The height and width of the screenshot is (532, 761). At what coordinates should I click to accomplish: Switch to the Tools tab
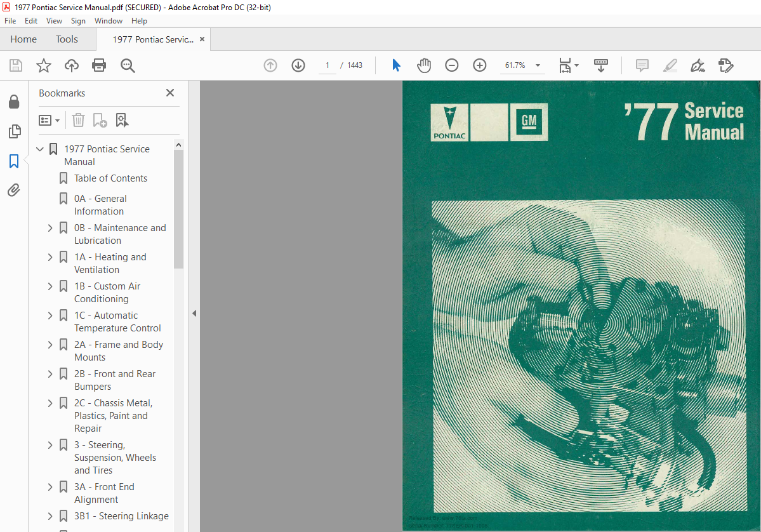pyautogui.click(x=67, y=39)
